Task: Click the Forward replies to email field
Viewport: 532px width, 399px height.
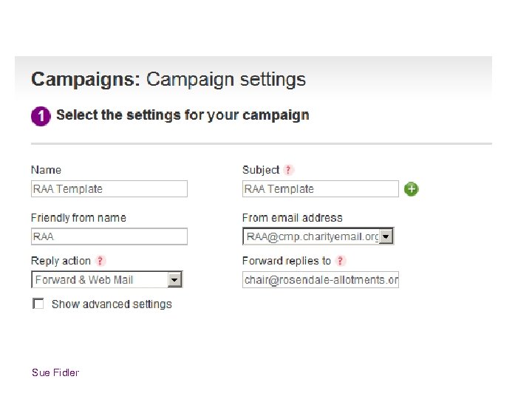Action: (x=320, y=279)
